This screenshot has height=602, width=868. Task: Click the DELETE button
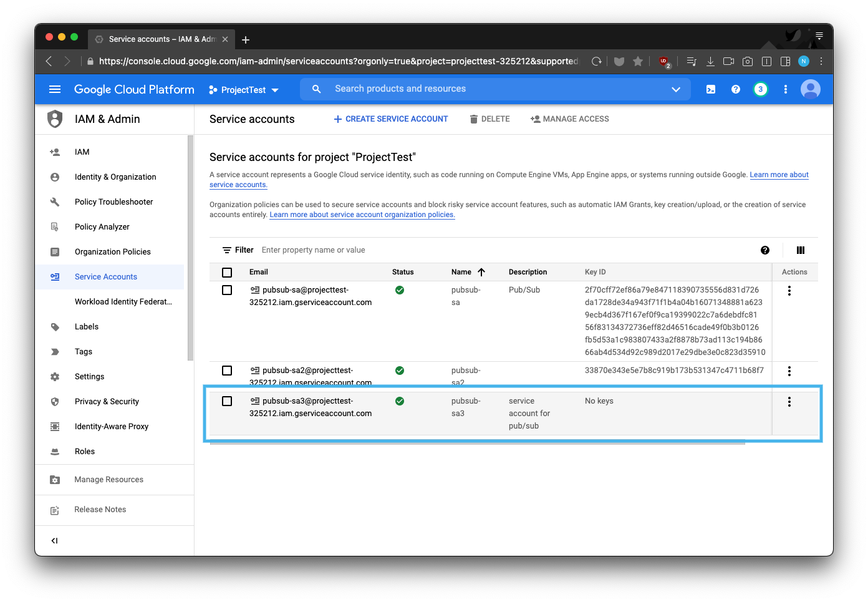(x=490, y=119)
